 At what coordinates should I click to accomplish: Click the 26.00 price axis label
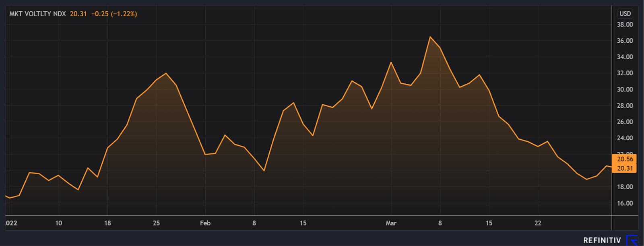(625, 122)
